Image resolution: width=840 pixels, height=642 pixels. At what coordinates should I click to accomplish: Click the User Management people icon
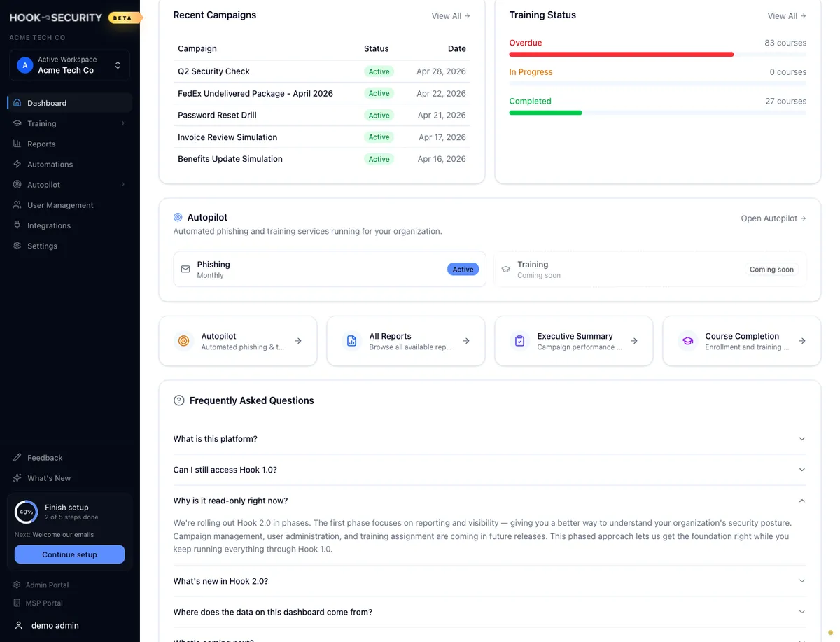click(x=17, y=205)
